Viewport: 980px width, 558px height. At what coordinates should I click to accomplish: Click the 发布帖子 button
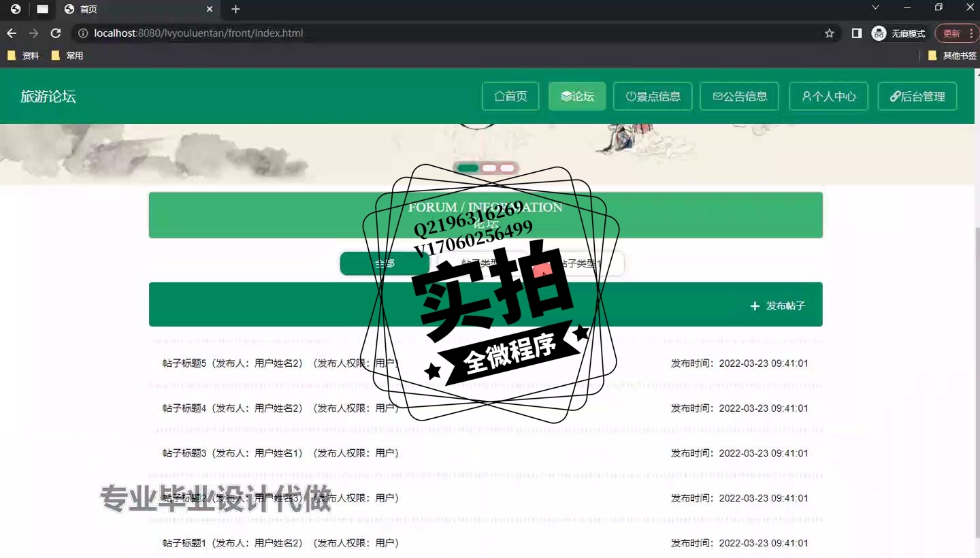click(x=778, y=306)
